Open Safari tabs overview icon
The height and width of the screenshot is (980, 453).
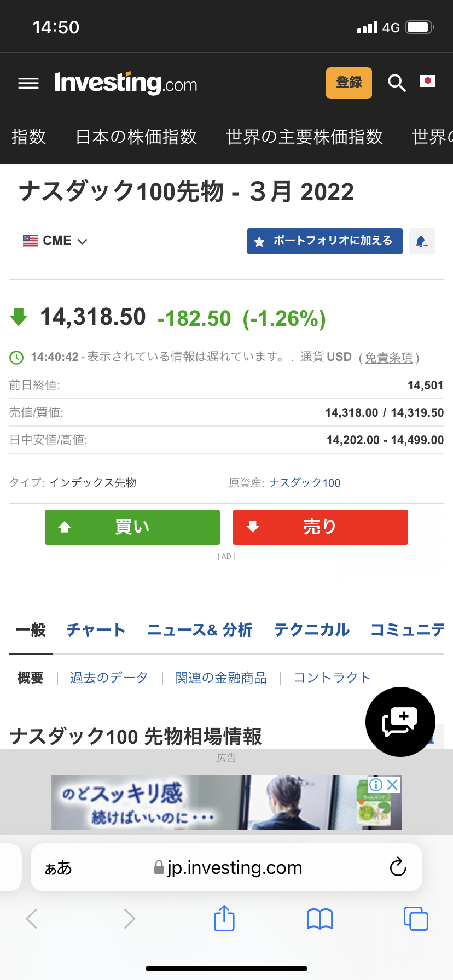point(416,919)
